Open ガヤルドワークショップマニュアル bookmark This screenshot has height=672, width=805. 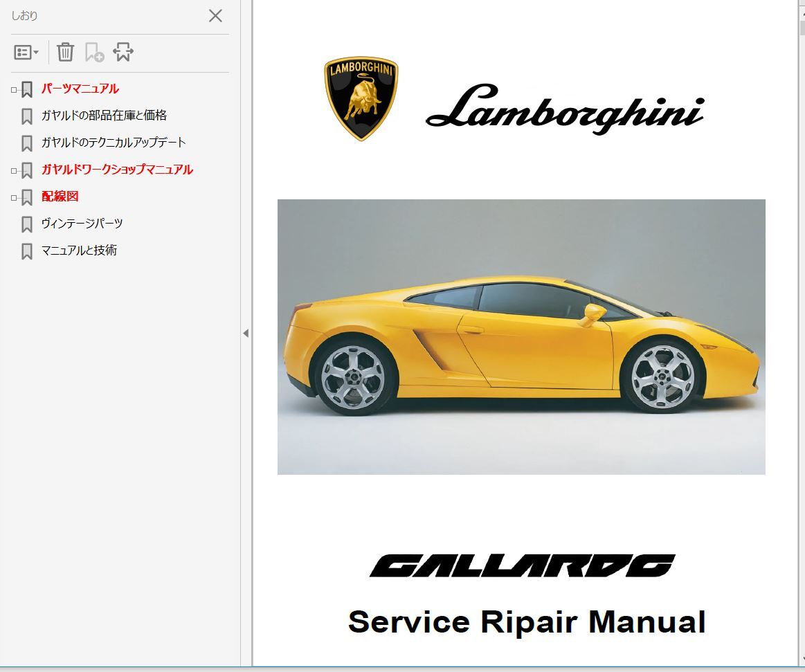tap(117, 170)
